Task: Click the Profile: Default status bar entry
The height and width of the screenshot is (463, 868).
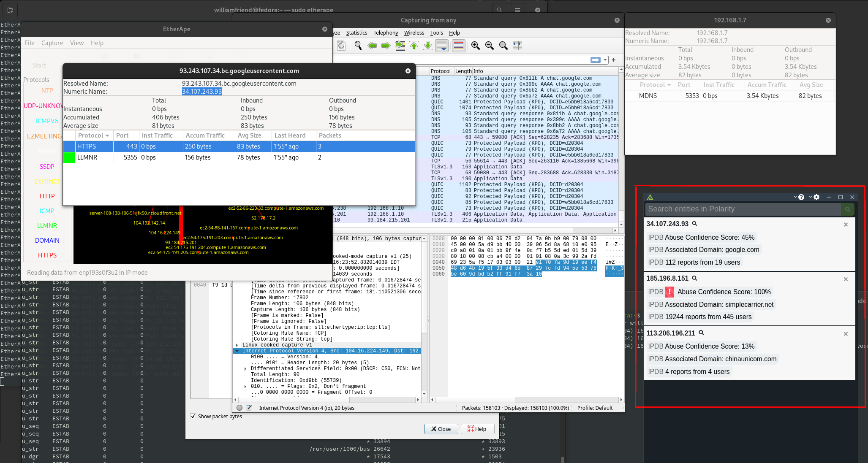Action: click(x=595, y=408)
